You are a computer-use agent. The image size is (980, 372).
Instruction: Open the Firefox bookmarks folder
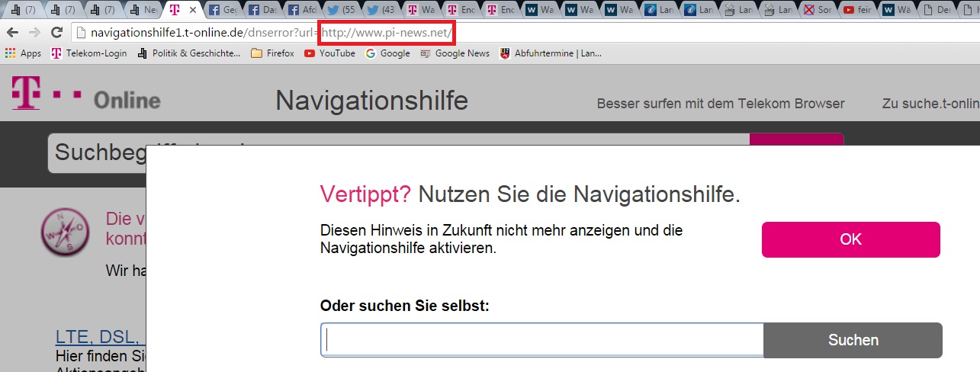pyautogui.click(x=272, y=53)
